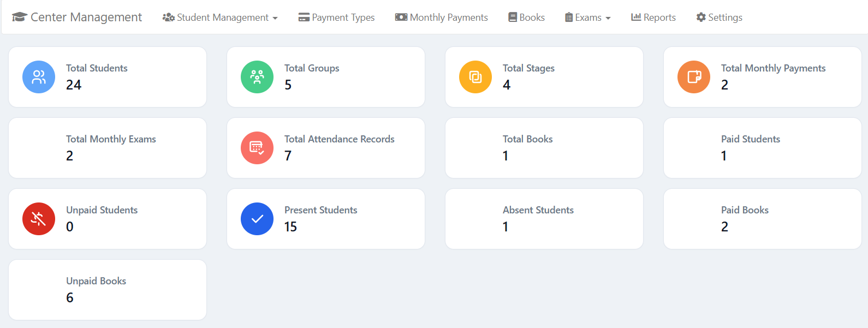The width and height of the screenshot is (868, 328).
Task: Click the blue Present Students checkmark icon
Action: click(x=257, y=219)
